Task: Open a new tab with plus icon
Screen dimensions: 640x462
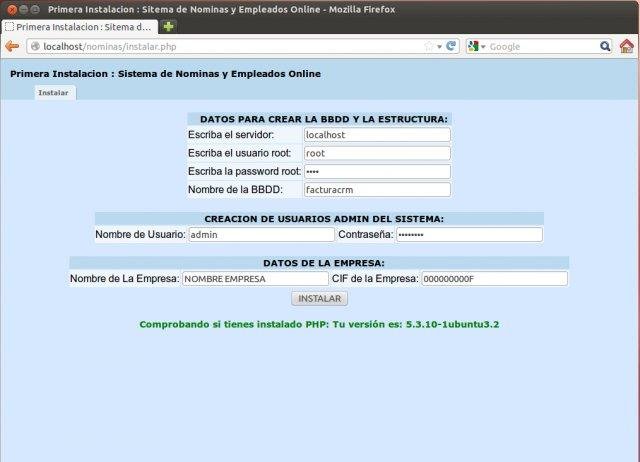Action: (x=169, y=27)
